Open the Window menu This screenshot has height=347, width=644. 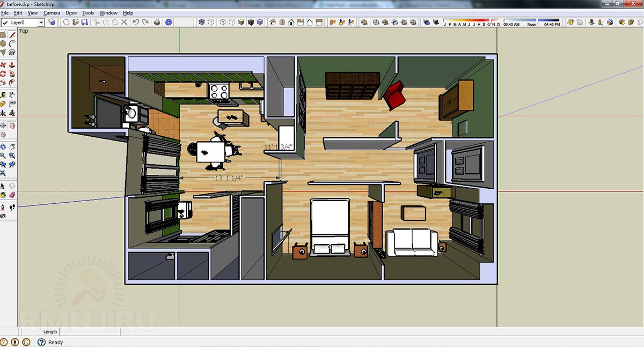[x=108, y=12]
